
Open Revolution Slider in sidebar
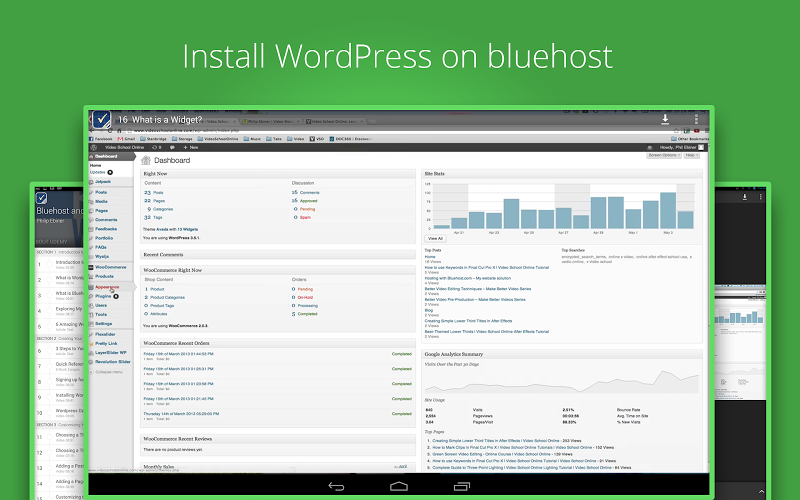tap(112, 362)
